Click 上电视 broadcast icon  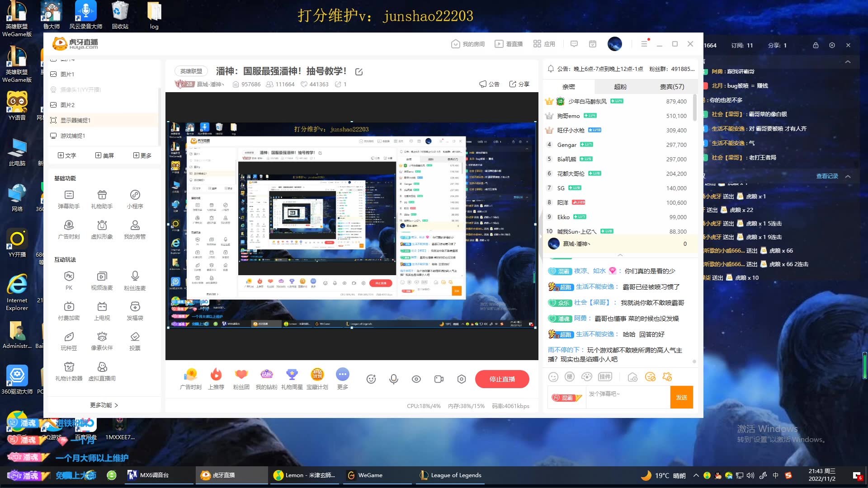(102, 307)
